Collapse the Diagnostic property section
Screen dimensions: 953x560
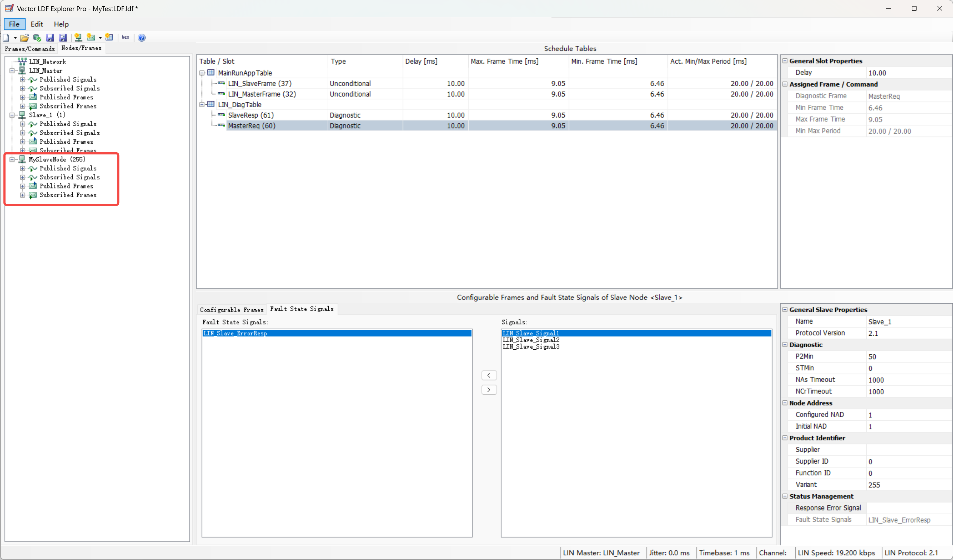click(x=785, y=345)
